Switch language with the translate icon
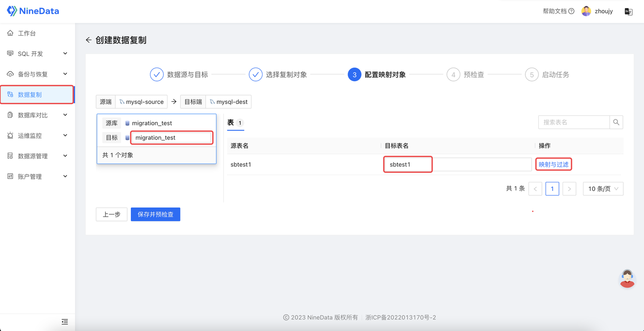The image size is (644, 331). coord(628,11)
